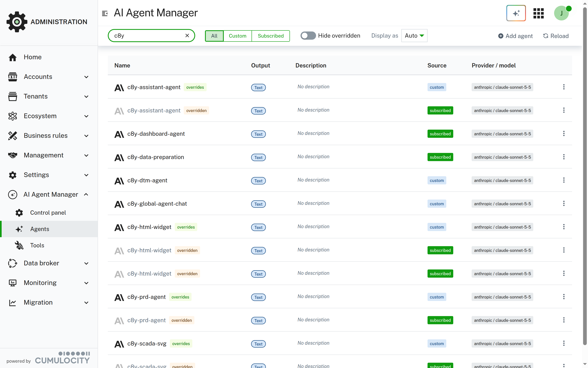588x368 pixels.
Task: Collapse the navigator sidebar icon
Action: coord(105,13)
